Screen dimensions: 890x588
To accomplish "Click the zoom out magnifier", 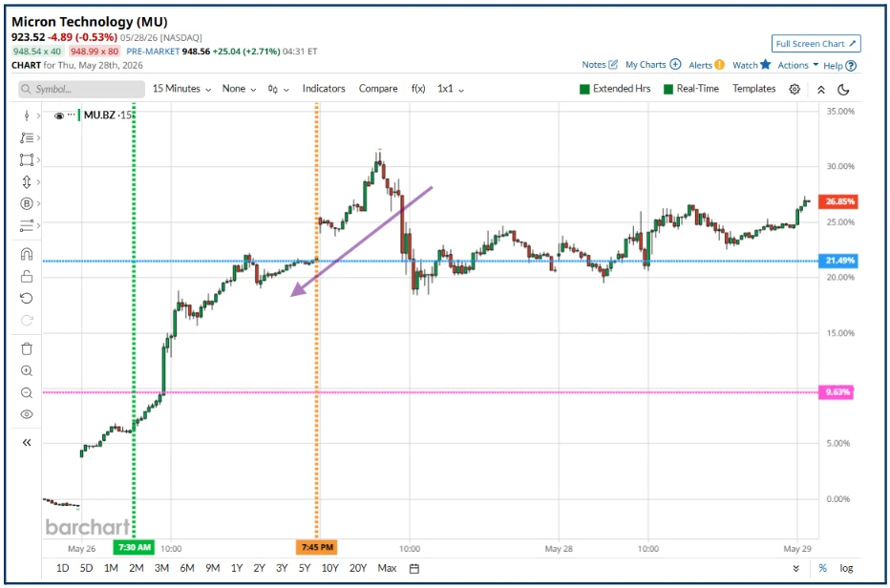I will click(26, 392).
